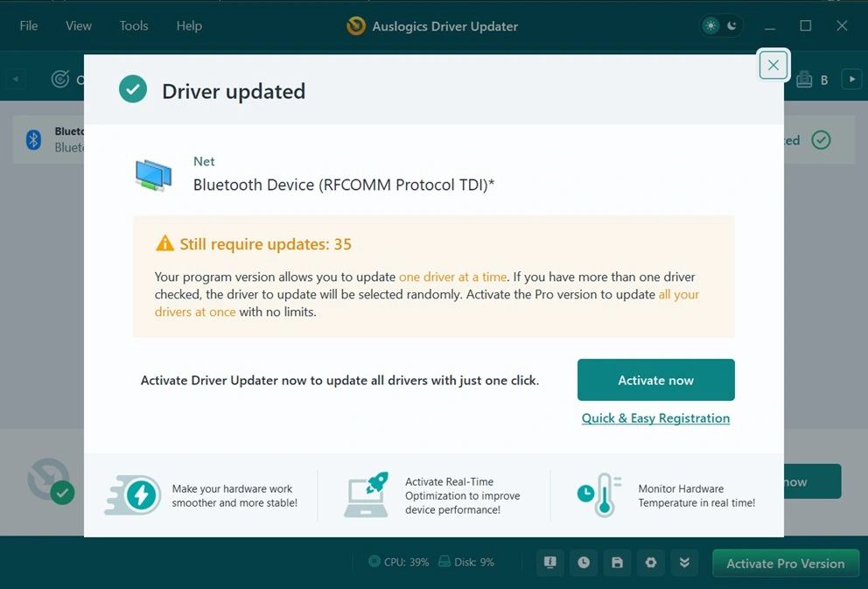This screenshot has width=868, height=589.
Task: Click Activate Pro Version button
Action: pos(786,564)
